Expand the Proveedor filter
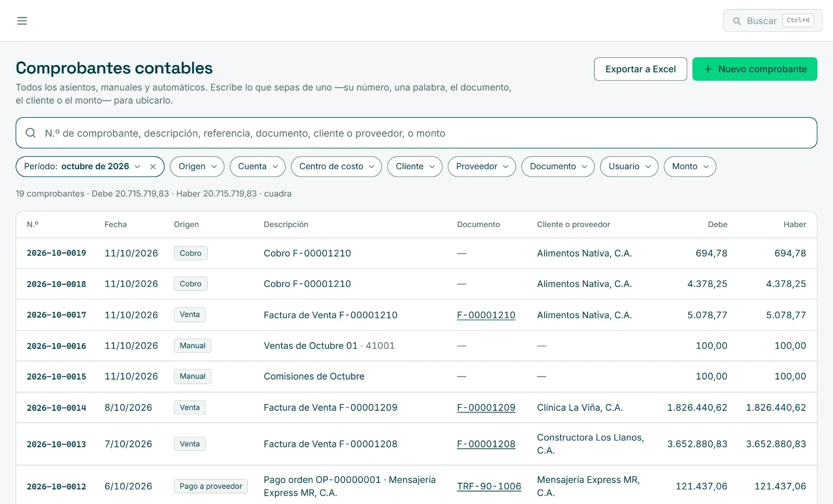The height and width of the screenshot is (504, 833). click(482, 167)
